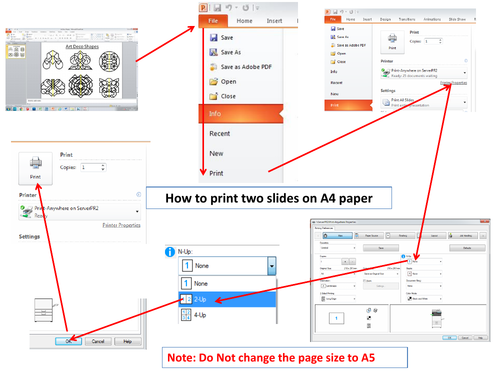The width and height of the screenshot is (500, 375).
Task: Click Cancel in the enlarged bottom-left dialog
Action: click(98, 341)
